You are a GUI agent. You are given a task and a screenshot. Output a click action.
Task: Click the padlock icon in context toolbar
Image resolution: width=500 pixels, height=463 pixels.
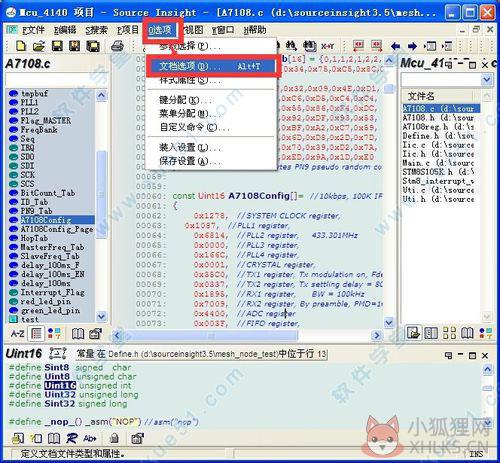pos(114,438)
